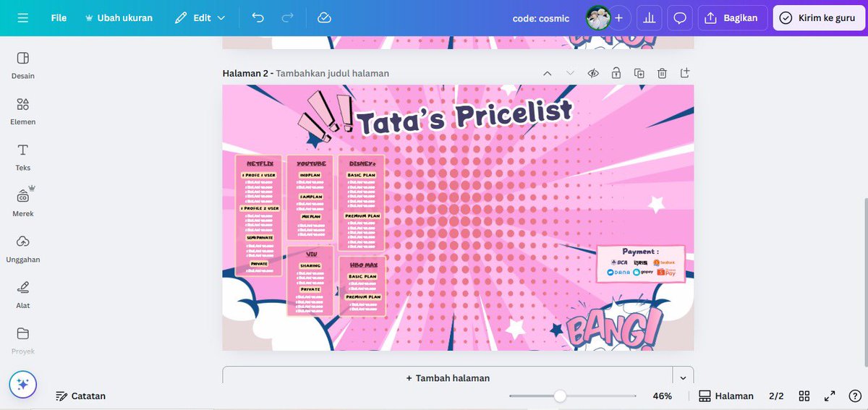Lock page 2
The image size is (868, 410).
616,73
